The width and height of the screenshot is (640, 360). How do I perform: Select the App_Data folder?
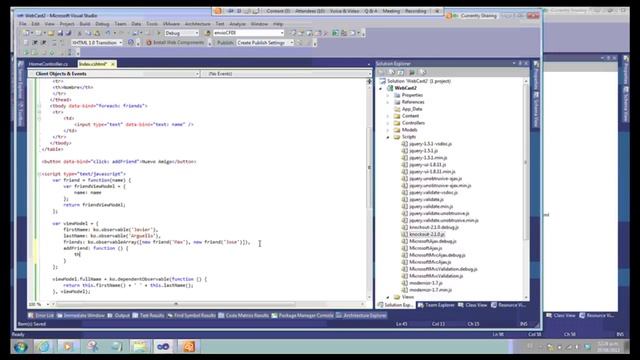click(x=412, y=109)
